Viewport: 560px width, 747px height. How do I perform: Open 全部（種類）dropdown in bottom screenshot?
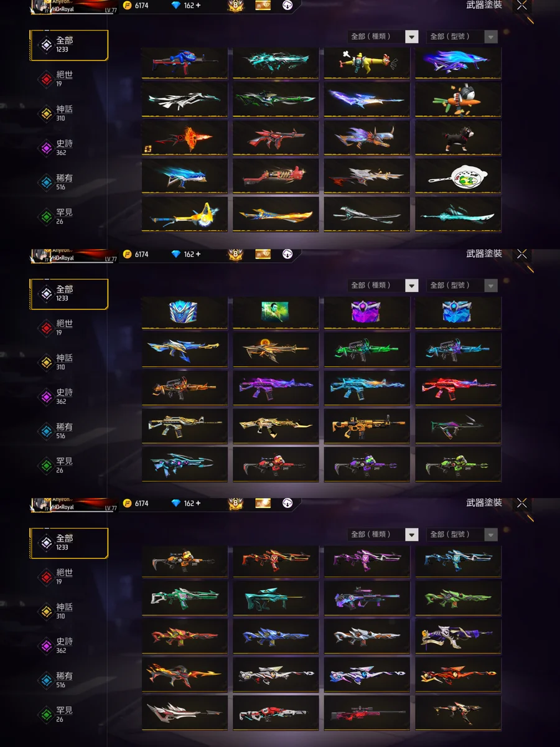[383, 535]
